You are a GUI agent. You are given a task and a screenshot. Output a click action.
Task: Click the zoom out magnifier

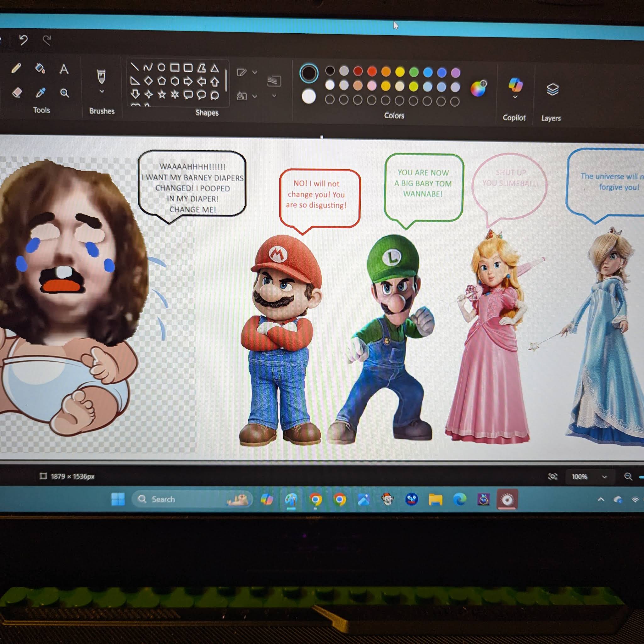point(628,477)
